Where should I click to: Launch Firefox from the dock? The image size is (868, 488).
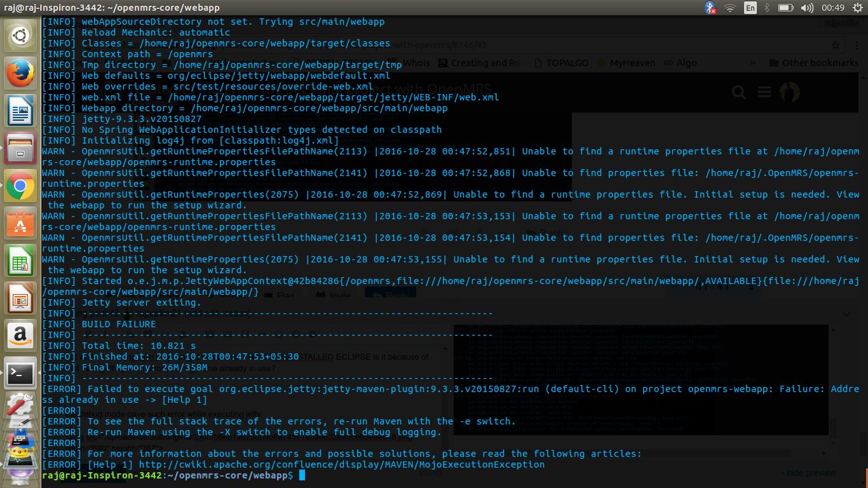click(20, 73)
